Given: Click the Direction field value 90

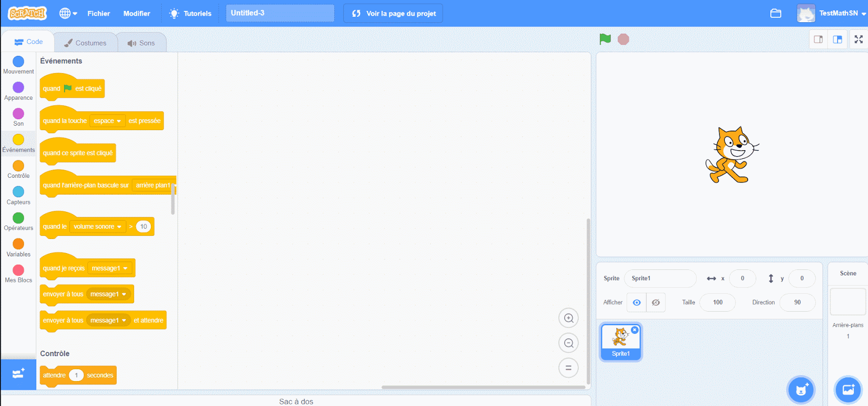Looking at the screenshot, I should pos(797,302).
